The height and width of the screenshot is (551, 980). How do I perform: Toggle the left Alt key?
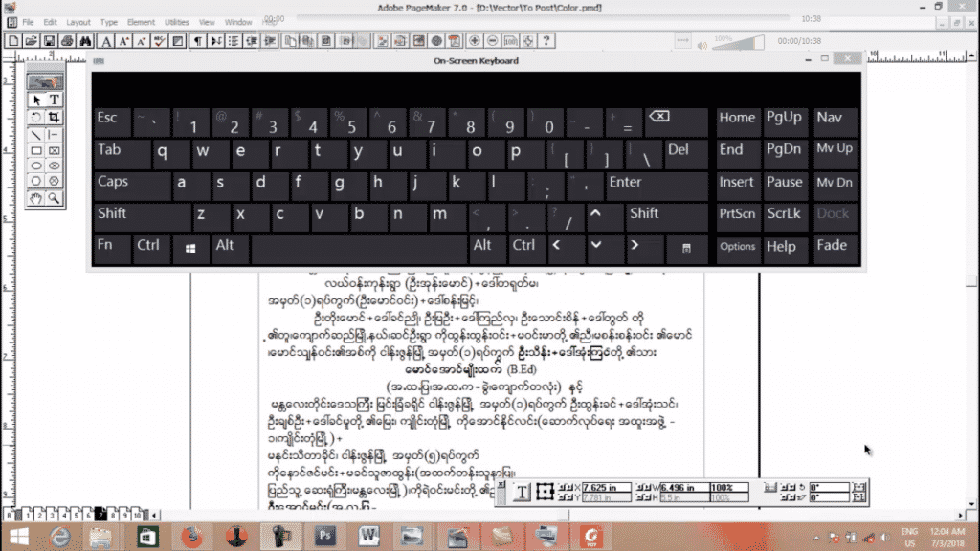point(230,249)
